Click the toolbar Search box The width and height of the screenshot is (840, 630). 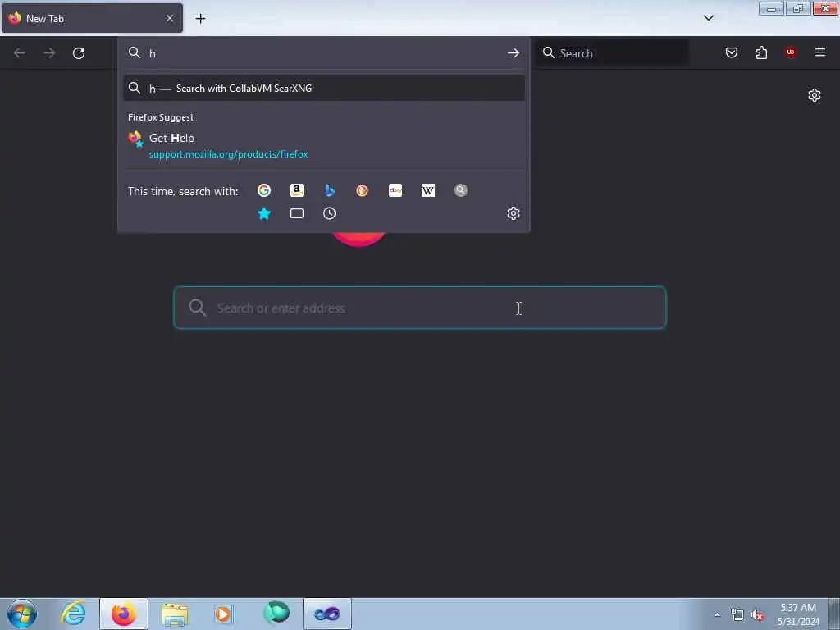[613, 53]
